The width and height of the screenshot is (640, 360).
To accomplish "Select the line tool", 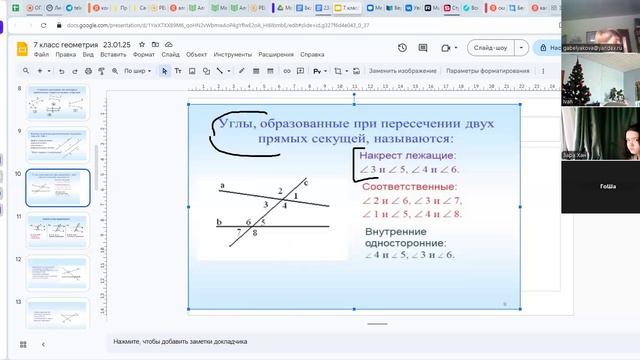I will (x=220, y=71).
